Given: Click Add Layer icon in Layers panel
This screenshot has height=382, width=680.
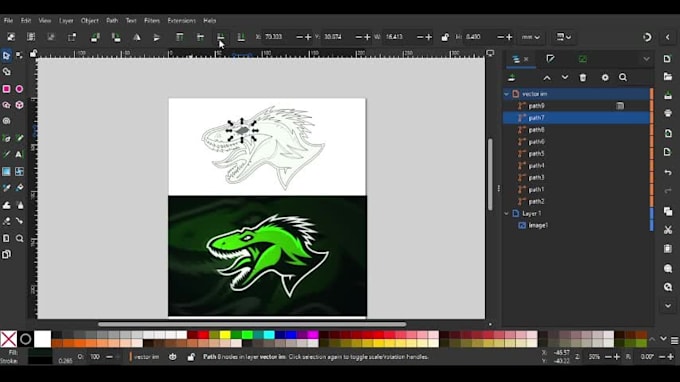Looking at the screenshot, I should 512,78.
